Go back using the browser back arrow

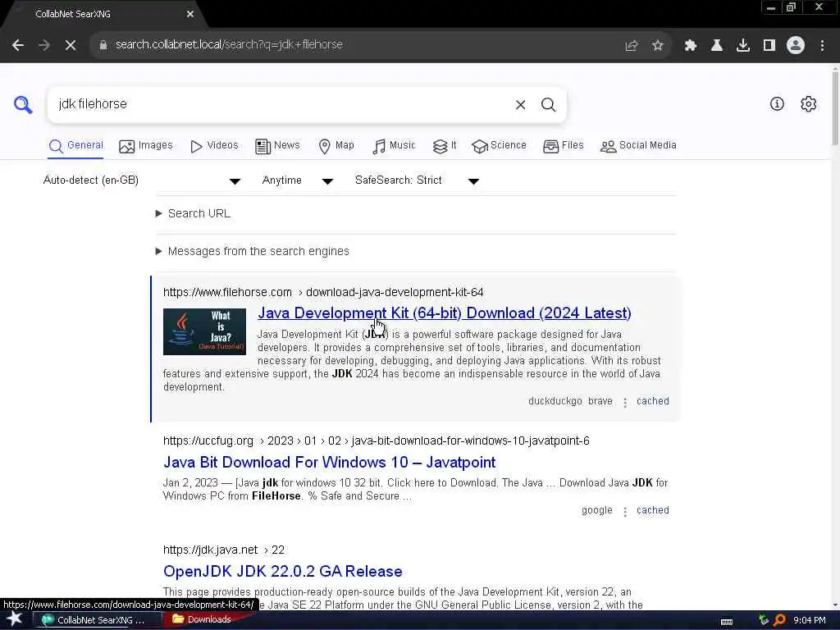tap(18, 45)
